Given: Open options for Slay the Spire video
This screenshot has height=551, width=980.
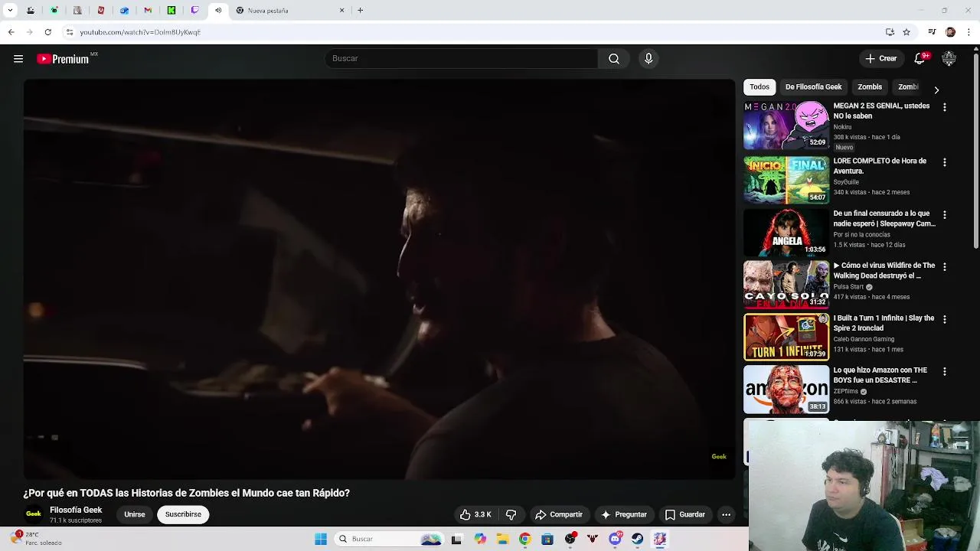Looking at the screenshot, I should (944, 319).
